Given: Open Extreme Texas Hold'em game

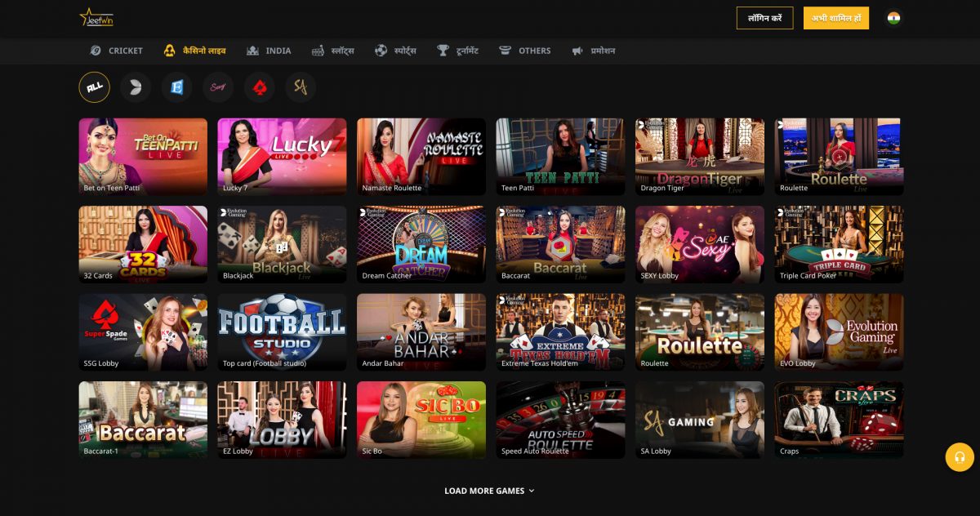Looking at the screenshot, I should (560, 332).
